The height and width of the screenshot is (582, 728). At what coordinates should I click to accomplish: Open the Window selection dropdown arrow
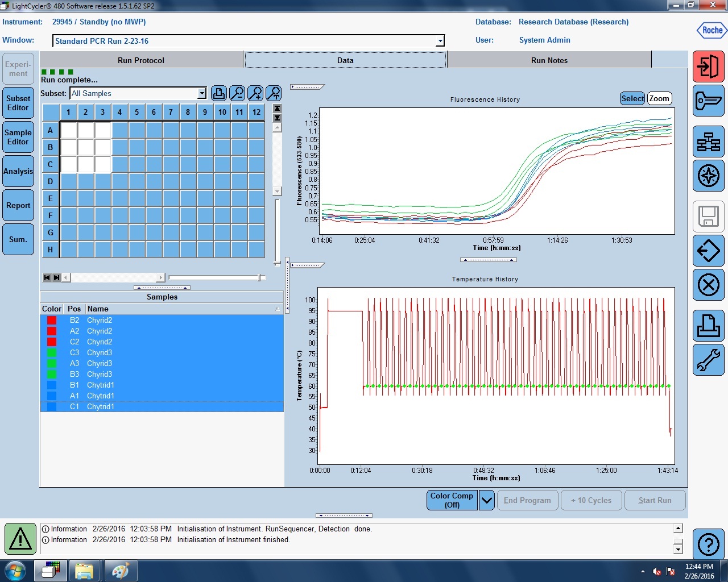point(440,41)
